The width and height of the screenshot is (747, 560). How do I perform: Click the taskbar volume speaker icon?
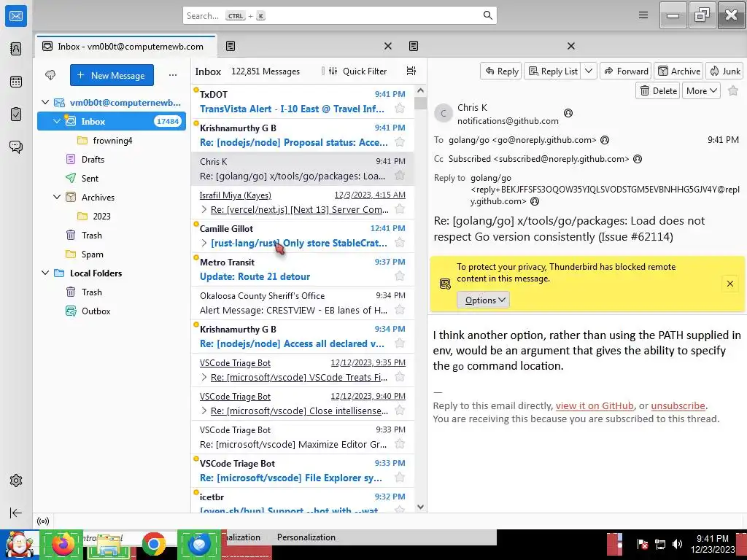[x=677, y=544]
